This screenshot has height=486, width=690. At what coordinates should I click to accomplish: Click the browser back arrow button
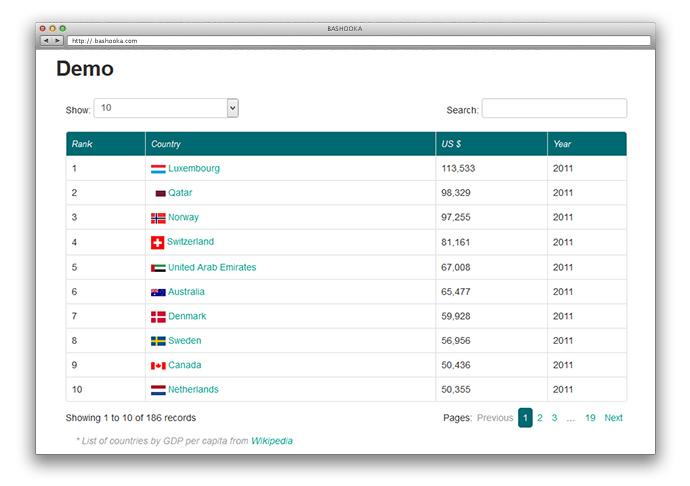click(x=46, y=40)
